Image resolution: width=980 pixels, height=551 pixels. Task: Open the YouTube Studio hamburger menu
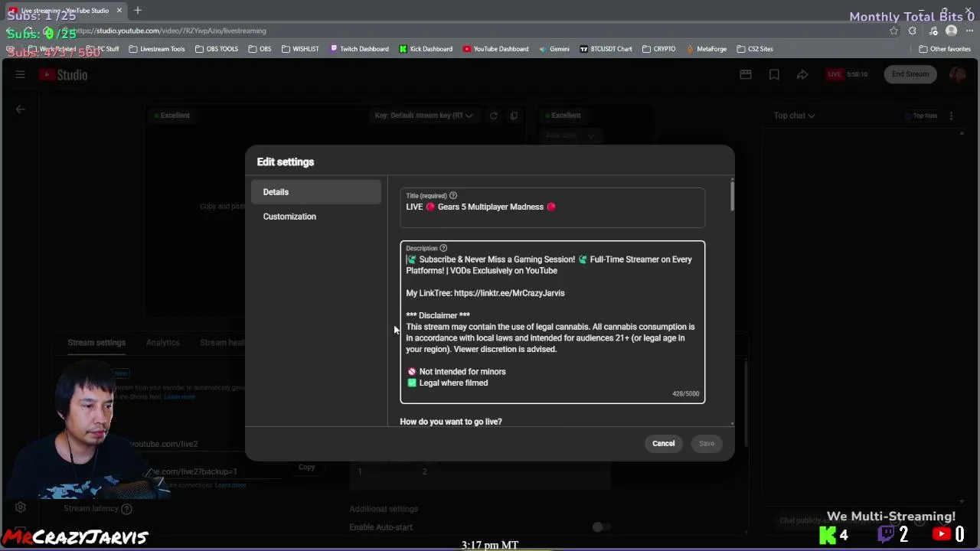[x=21, y=74]
